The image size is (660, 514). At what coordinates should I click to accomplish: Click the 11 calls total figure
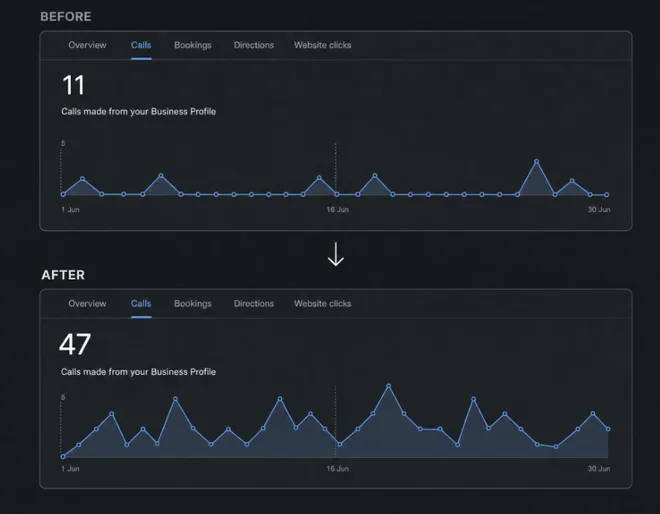pyautogui.click(x=73, y=85)
